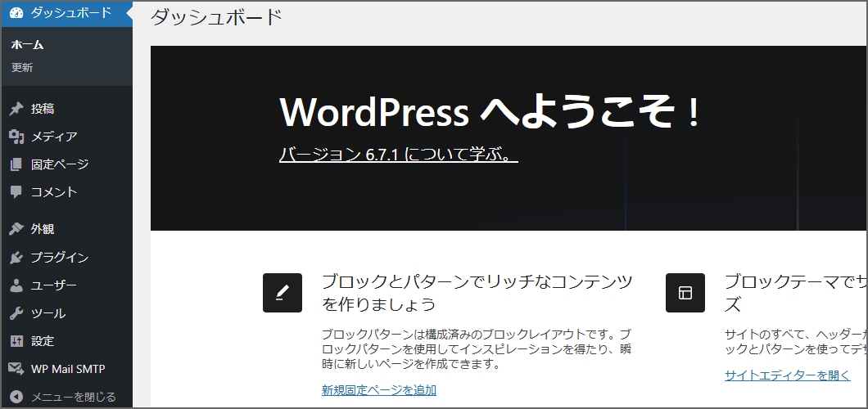Click the サイトエディターを開く link

point(787,375)
